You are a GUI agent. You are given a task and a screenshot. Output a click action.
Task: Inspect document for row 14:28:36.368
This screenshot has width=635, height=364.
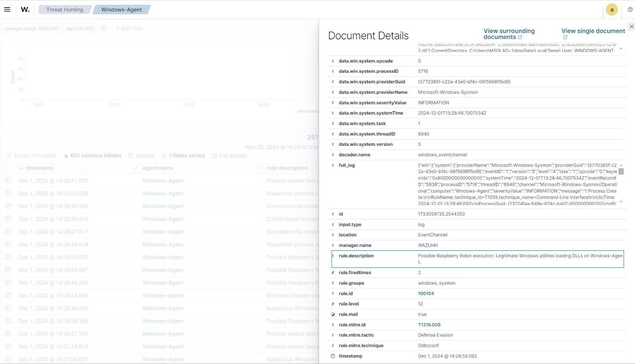click(x=8, y=321)
